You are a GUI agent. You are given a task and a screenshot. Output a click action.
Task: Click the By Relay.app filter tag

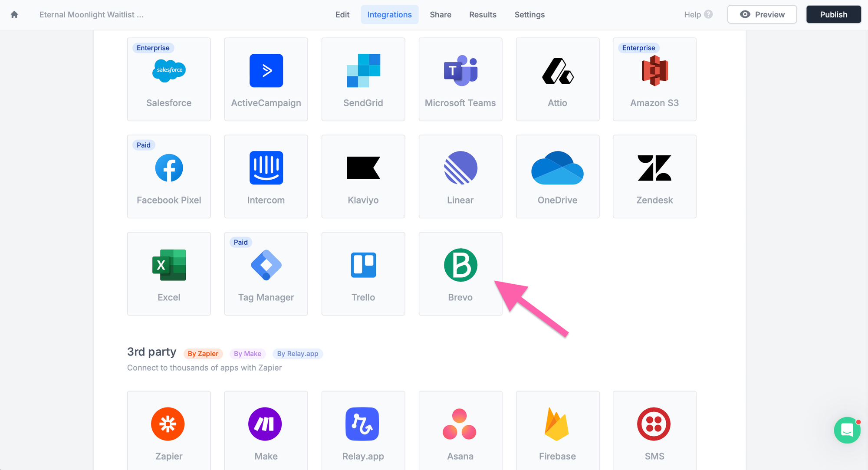coord(296,353)
